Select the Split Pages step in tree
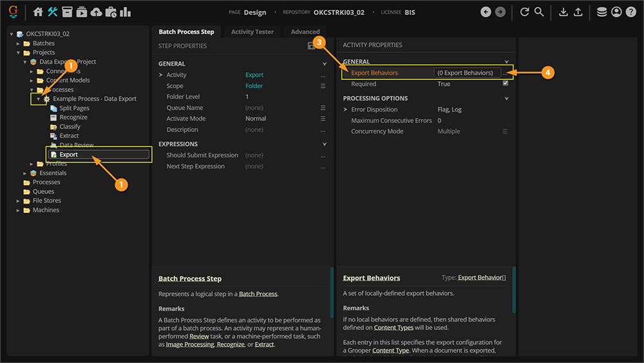Image resolution: width=644 pixels, height=363 pixels. point(74,108)
